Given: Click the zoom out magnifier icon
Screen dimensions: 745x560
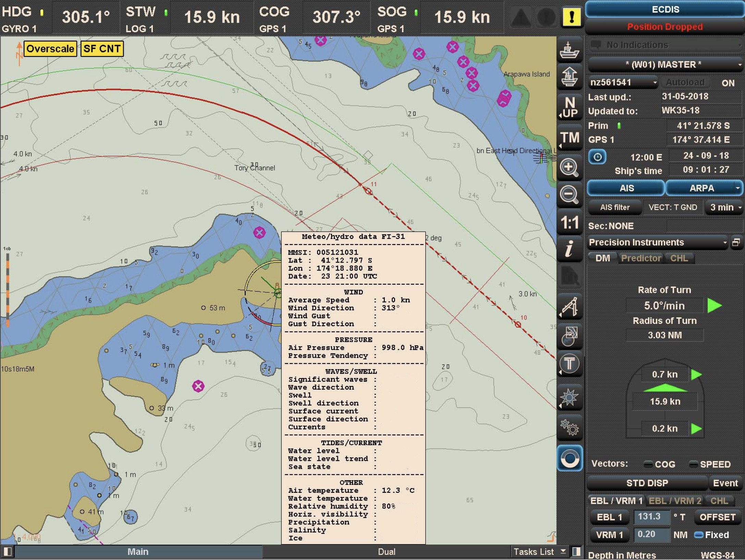Looking at the screenshot, I should click(x=569, y=195).
